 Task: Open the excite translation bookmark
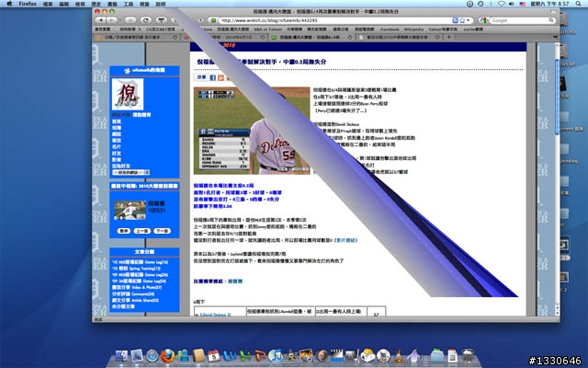tap(473, 29)
